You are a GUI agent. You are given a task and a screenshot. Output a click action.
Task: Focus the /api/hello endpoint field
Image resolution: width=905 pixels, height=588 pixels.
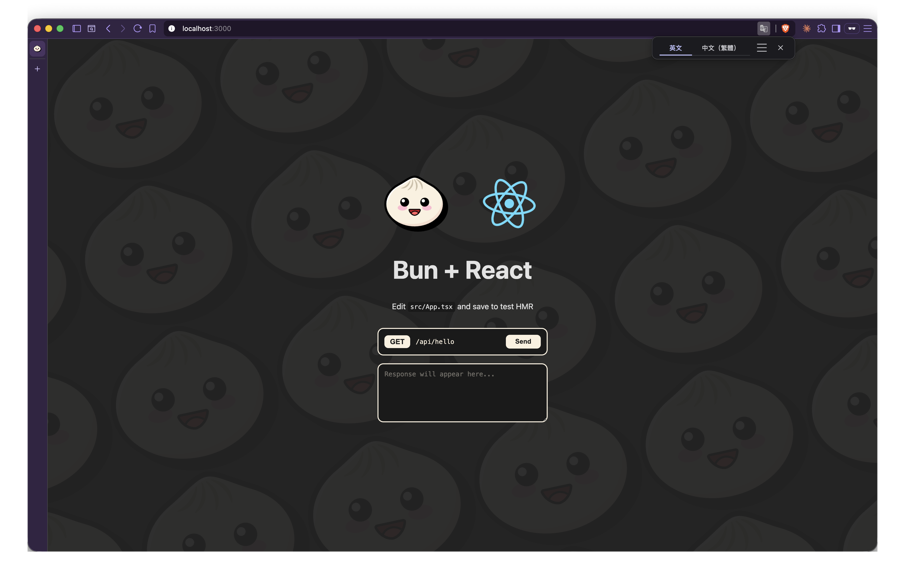pyautogui.click(x=458, y=342)
